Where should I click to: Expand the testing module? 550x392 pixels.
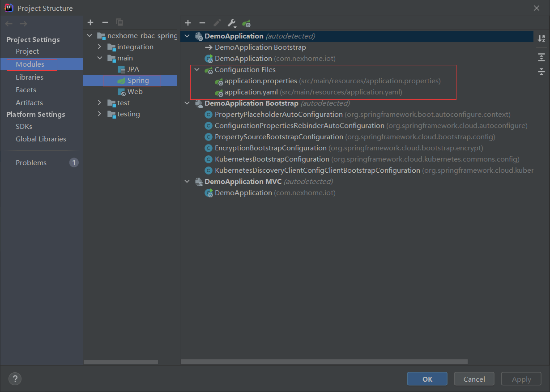pyautogui.click(x=99, y=114)
